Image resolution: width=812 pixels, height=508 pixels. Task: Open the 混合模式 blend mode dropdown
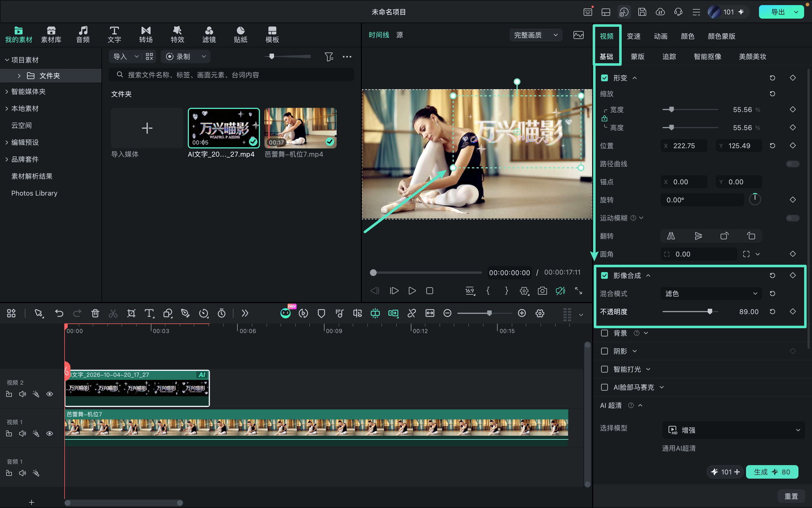pyautogui.click(x=711, y=294)
